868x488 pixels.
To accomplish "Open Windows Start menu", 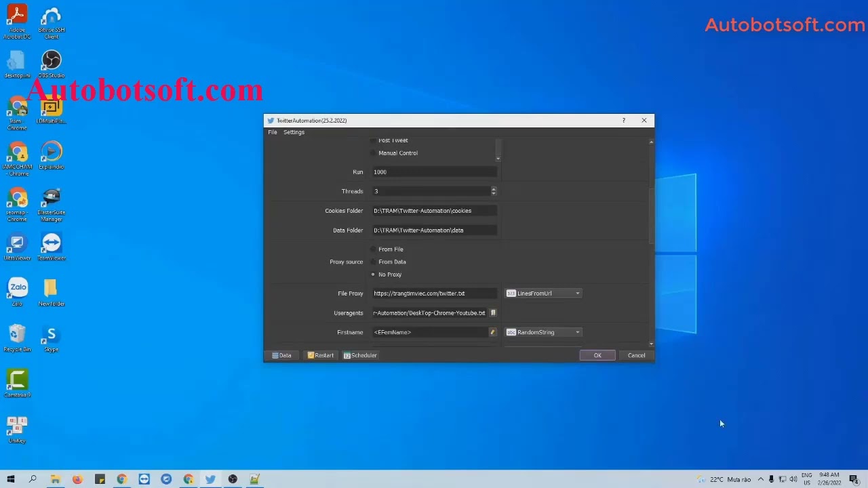I will pyautogui.click(x=10, y=479).
